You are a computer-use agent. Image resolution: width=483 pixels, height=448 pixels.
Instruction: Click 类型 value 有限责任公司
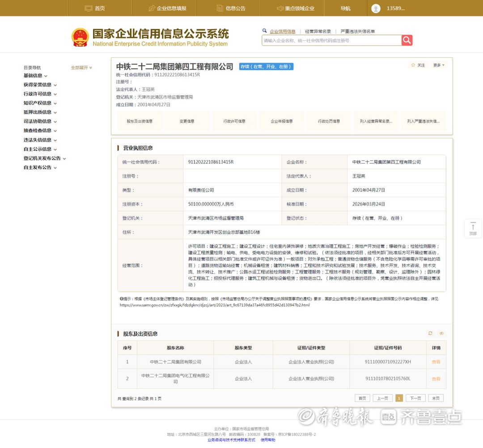tap(201, 190)
